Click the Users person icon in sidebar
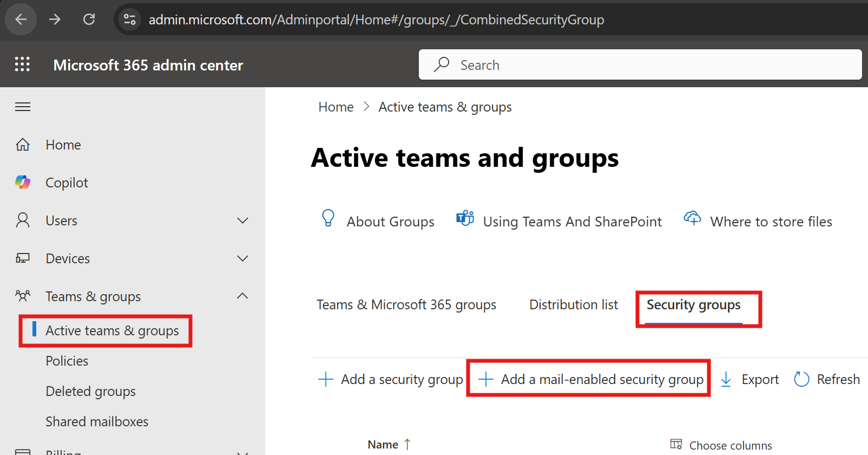868x455 pixels. [x=23, y=220]
